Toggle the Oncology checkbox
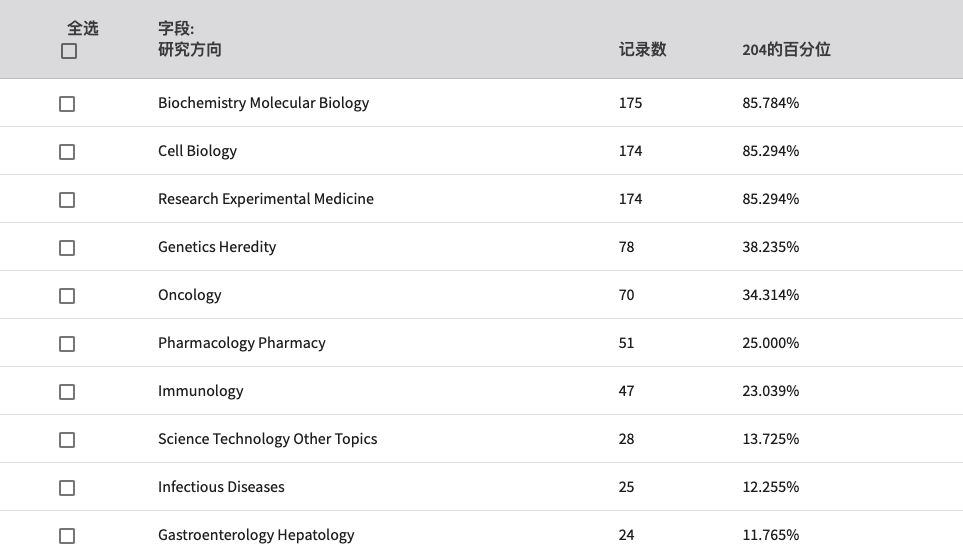The width and height of the screenshot is (963, 553). coord(67,296)
